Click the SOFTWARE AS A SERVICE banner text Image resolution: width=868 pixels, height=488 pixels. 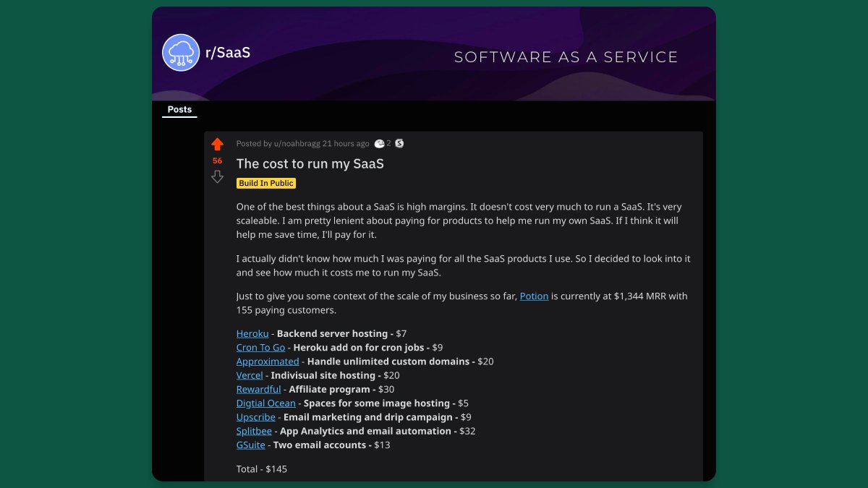566,57
